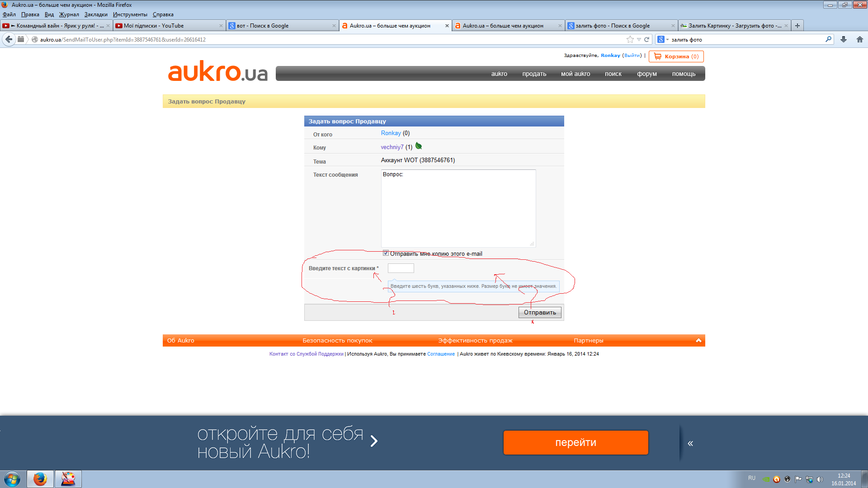This screenshot has height=488, width=868.
Task: Bookmark page with the star icon
Action: (630, 39)
